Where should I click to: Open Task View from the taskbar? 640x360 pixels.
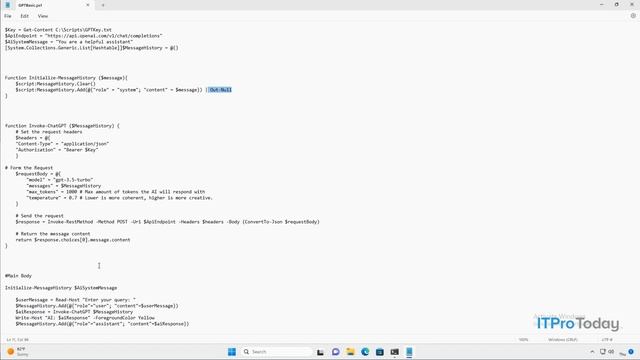click(x=320, y=352)
